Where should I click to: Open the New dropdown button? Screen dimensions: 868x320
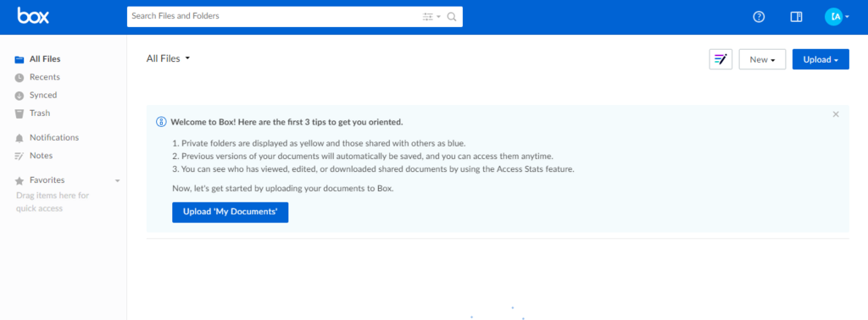click(x=762, y=59)
